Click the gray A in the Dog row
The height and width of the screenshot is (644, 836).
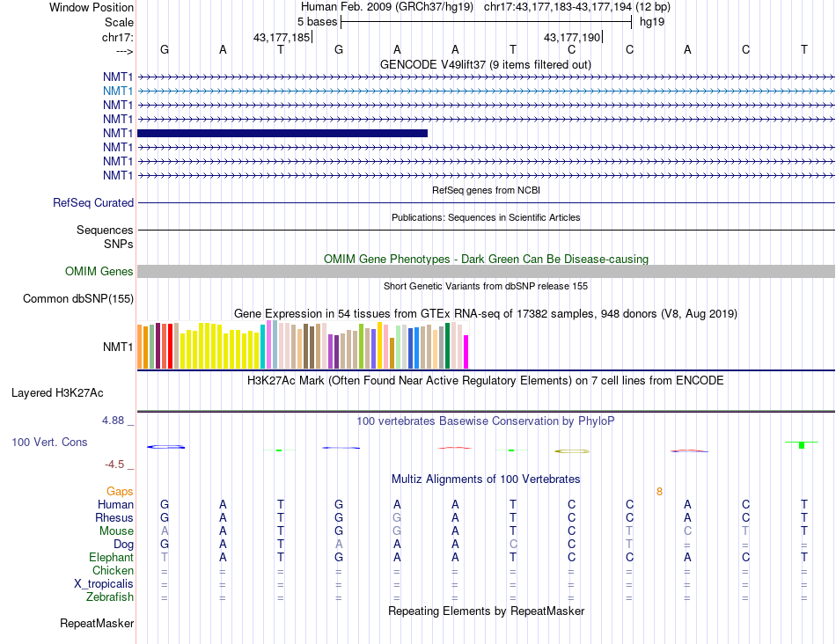pos(339,545)
